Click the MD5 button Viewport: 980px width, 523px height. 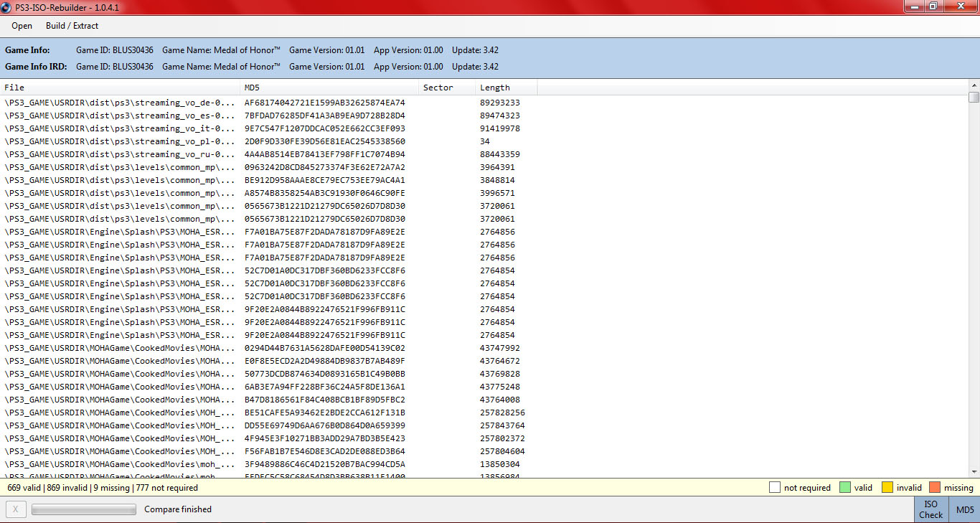[965, 509]
